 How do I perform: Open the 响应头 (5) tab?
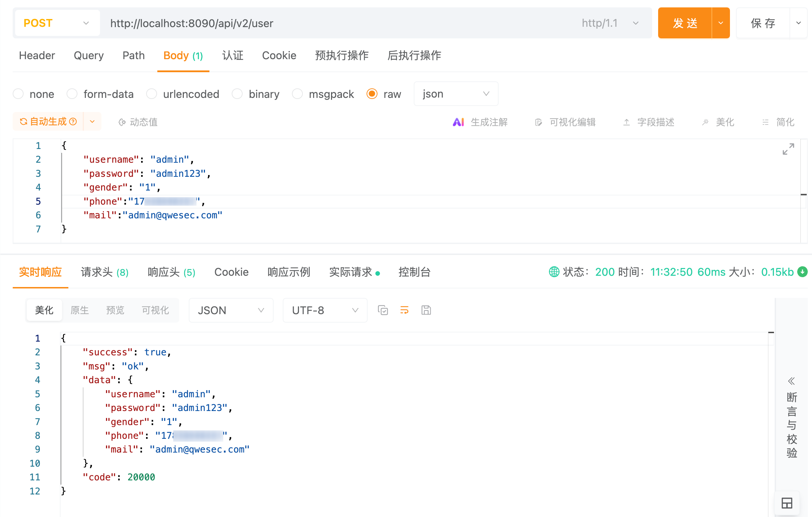(171, 272)
